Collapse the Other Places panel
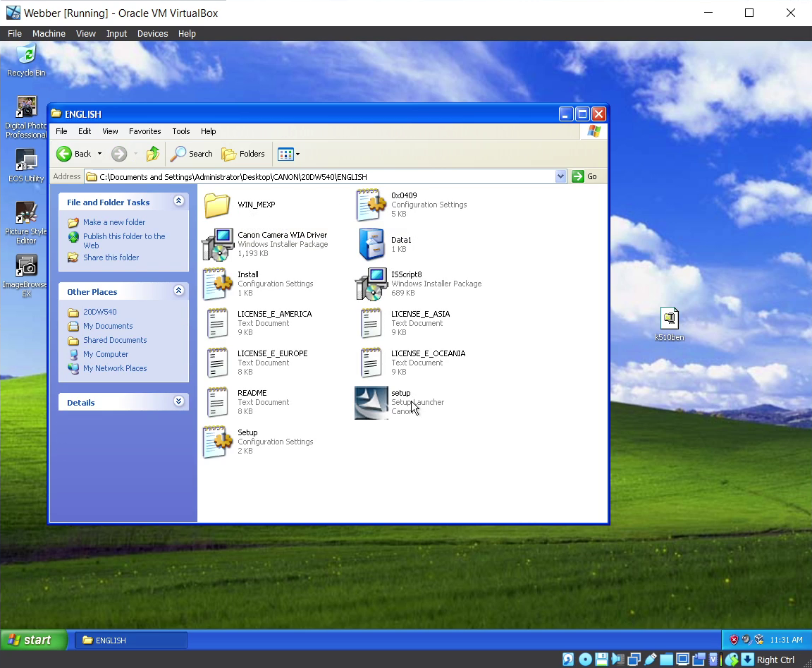This screenshot has height=668, width=812. coord(178,291)
